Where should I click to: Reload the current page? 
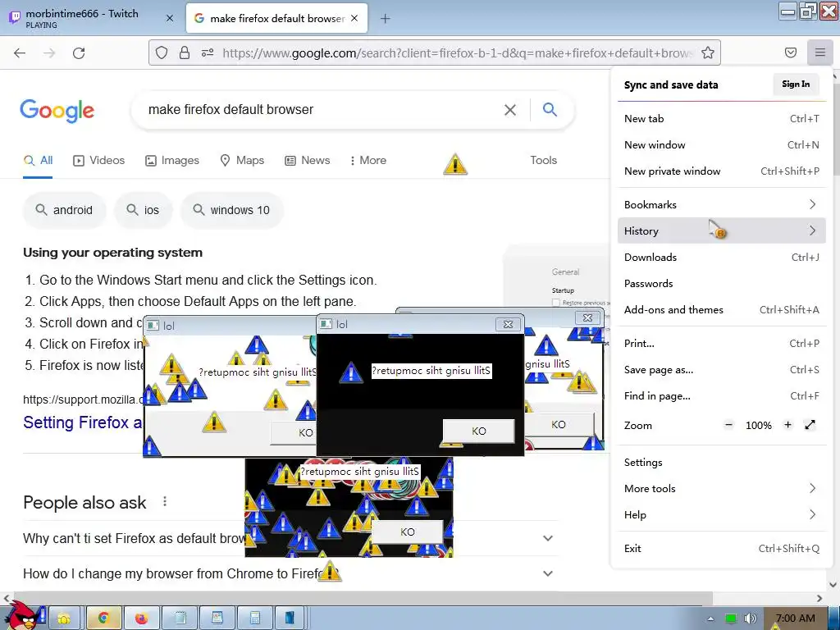(79, 52)
